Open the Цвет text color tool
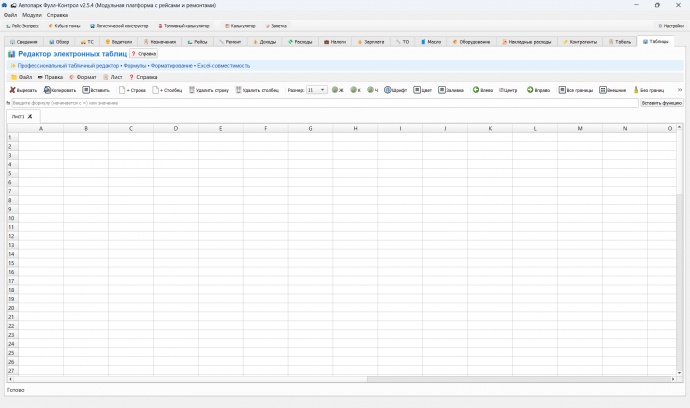 (422, 90)
